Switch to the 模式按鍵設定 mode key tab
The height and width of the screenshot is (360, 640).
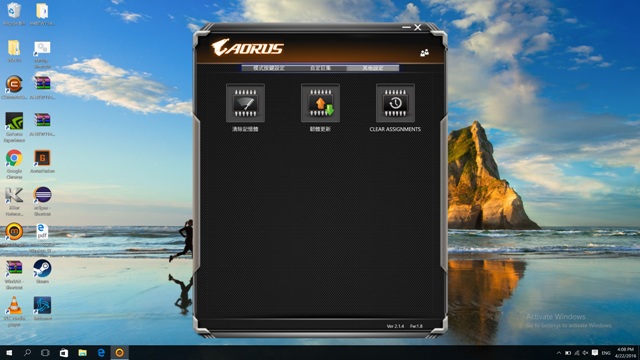coord(268,68)
